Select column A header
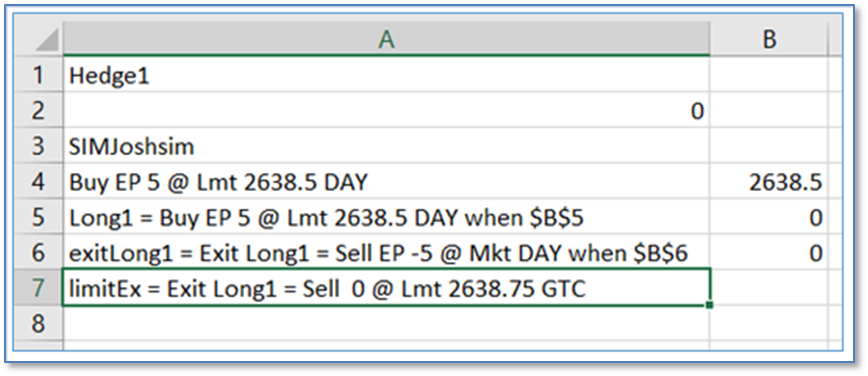The image size is (868, 376). [x=386, y=38]
